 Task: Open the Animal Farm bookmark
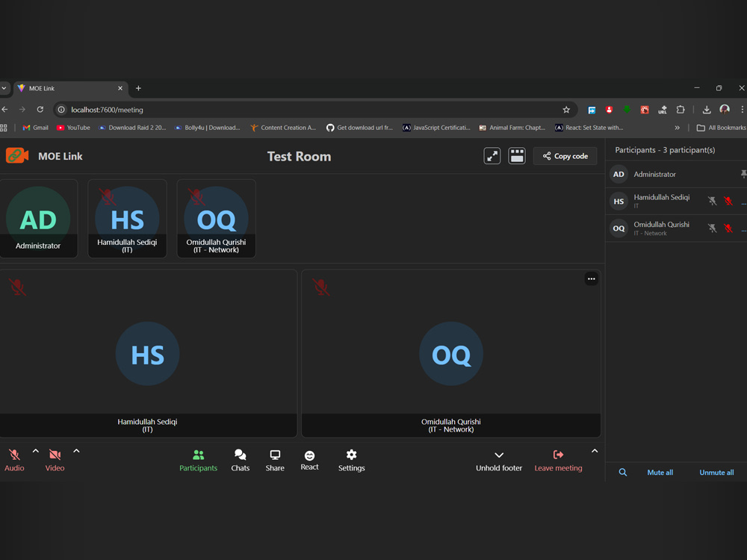click(512, 128)
